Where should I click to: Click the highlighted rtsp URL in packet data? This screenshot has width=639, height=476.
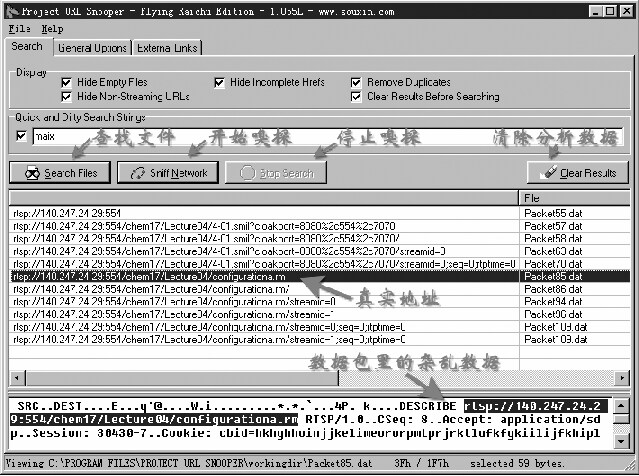pos(310,412)
